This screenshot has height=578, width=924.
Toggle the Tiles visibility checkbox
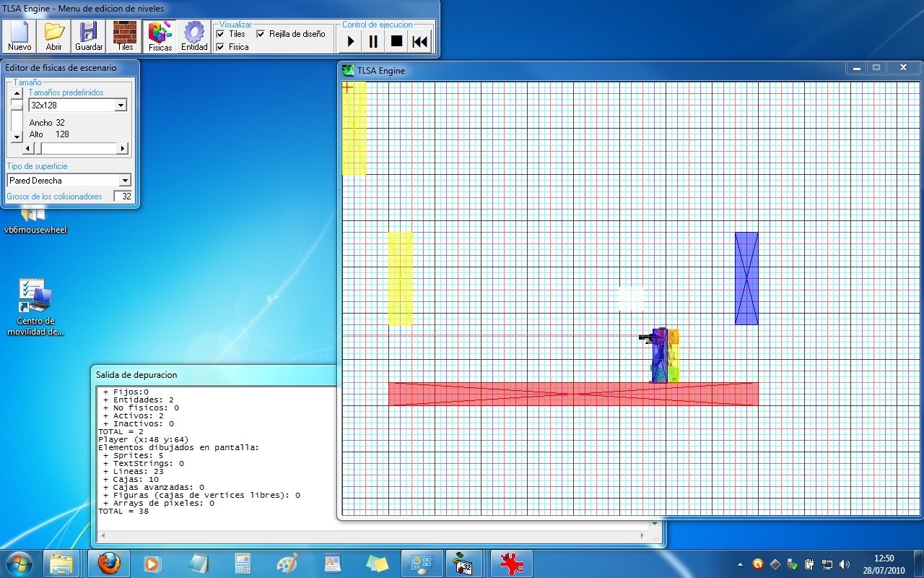pos(221,34)
